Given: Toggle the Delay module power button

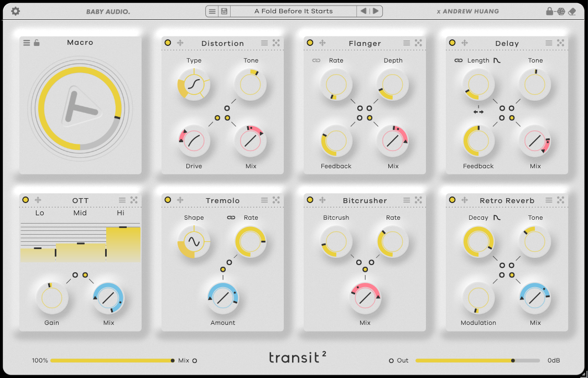Looking at the screenshot, I should coord(452,43).
